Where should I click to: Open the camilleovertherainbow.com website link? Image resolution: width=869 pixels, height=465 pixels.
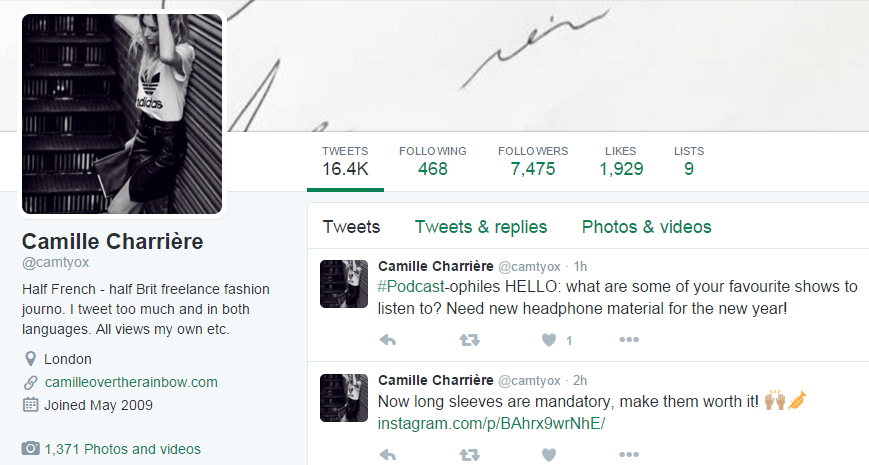click(x=131, y=382)
